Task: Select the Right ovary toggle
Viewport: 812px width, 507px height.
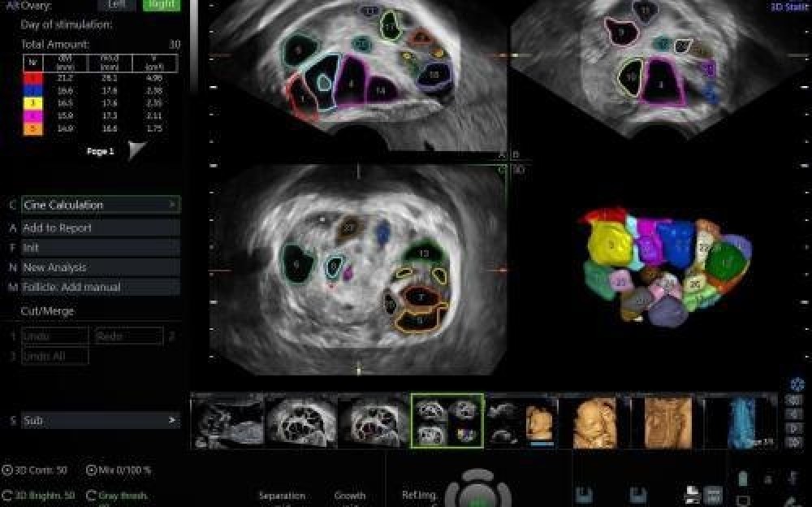Action: [x=161, y=5]
